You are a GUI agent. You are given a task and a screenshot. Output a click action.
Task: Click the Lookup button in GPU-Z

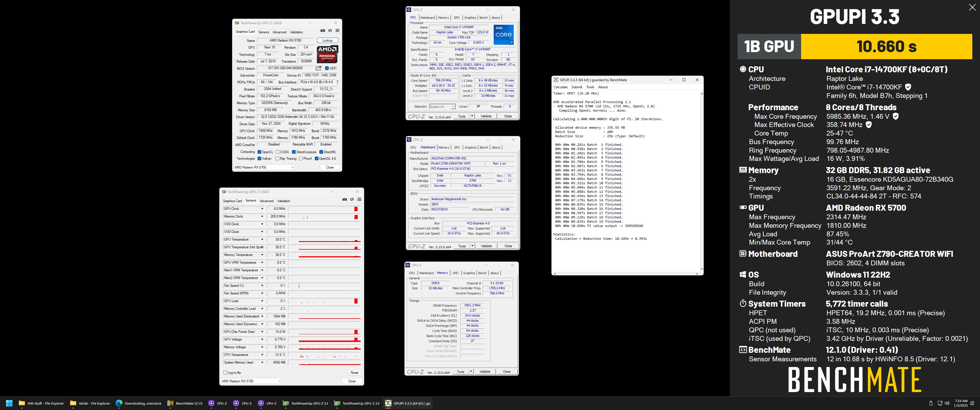click(x=327, y=40)
